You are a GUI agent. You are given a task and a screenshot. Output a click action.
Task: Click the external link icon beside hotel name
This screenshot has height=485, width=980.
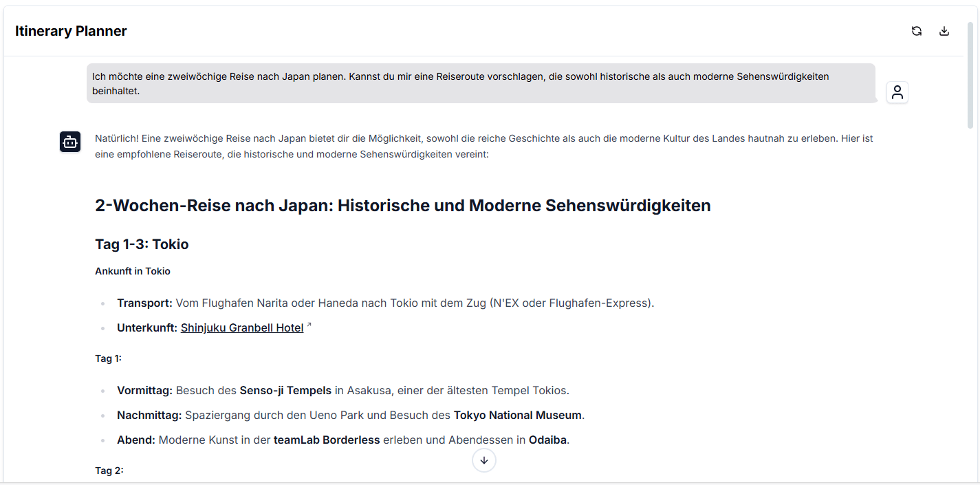(309, 325)
